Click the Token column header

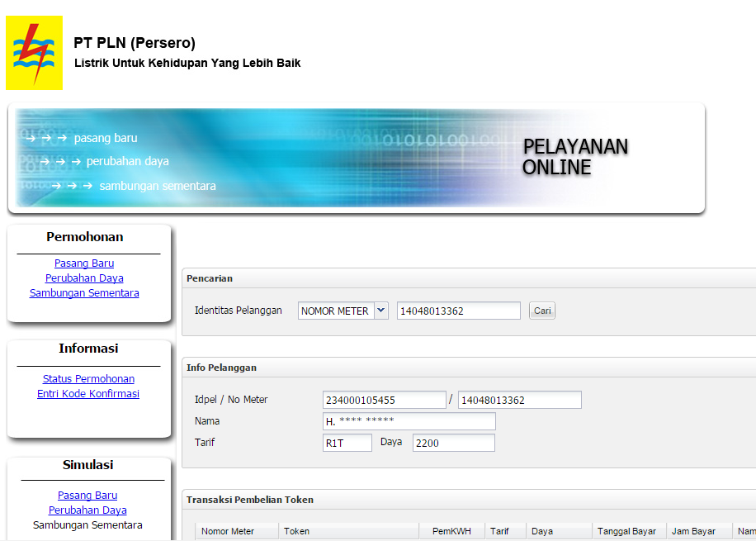[348, 531]
